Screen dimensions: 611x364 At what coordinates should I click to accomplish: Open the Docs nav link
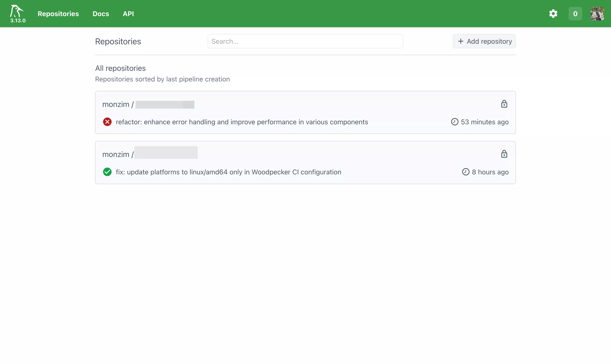[101, 14]
